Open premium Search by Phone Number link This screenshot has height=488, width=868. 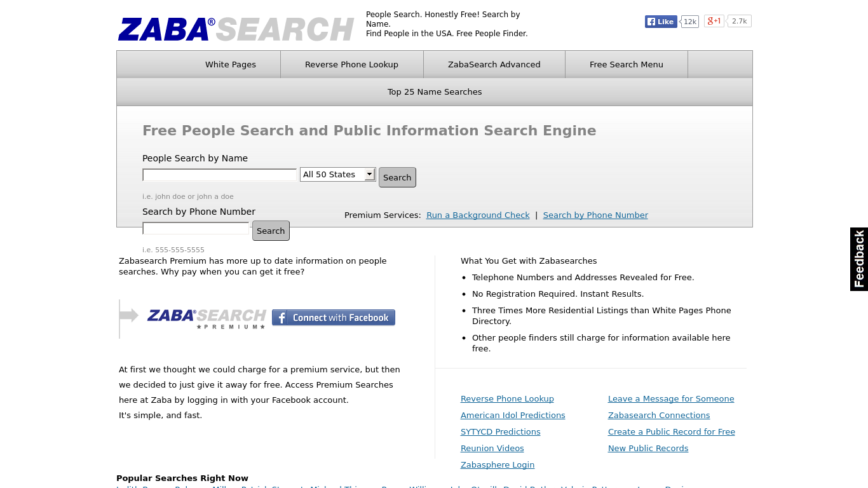(x=595, y=215)
